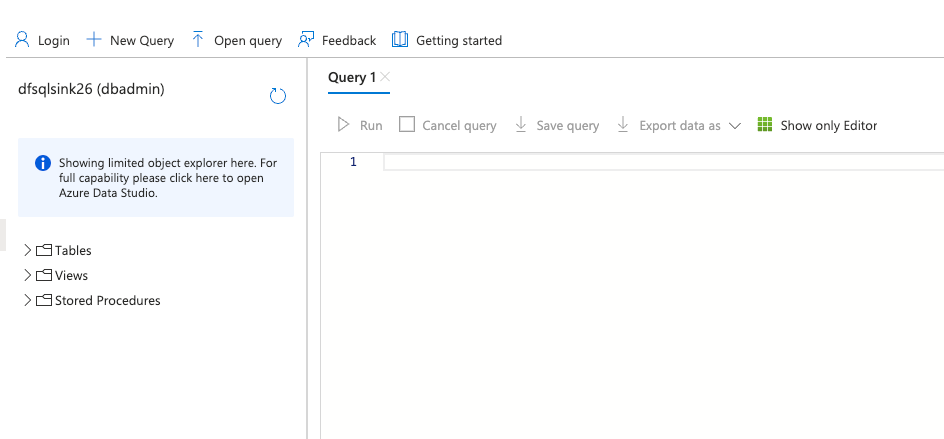Screen dimensions: 944x439
Task: Expand the Stored Procedures node chevron
Action: coord(27,300)
